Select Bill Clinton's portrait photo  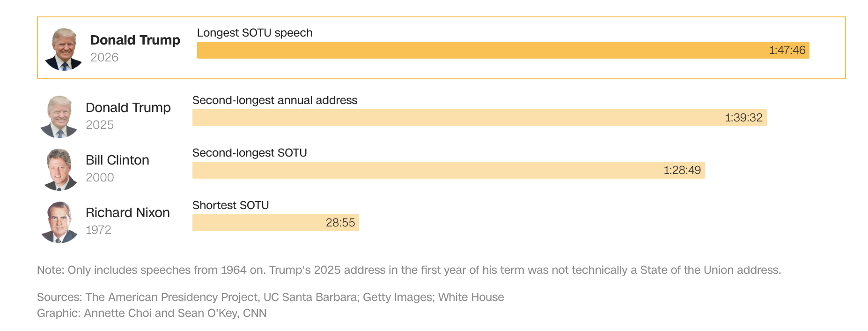point(59,169)
